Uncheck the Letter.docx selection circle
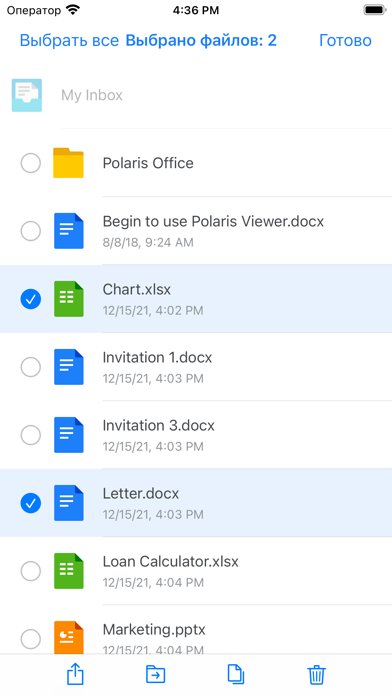The height and width of the screenshot is (696, 392). [31, 503]
